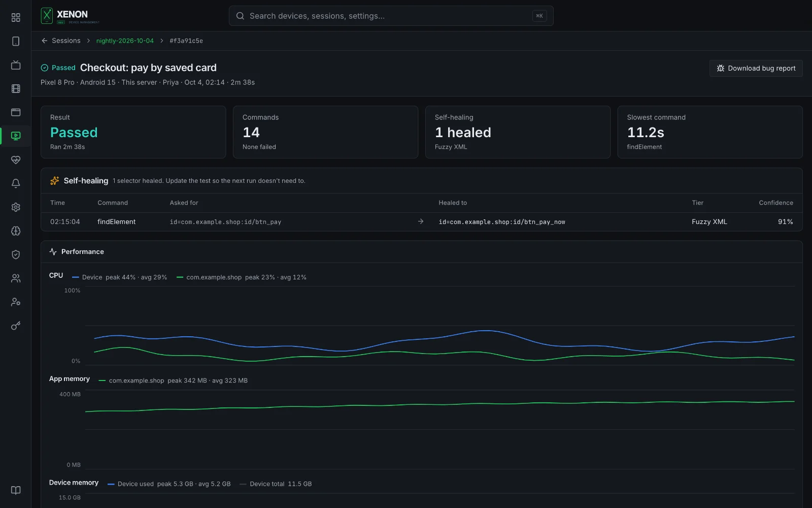Click the 02:15:04 time cell
Viewport: 812px width, 508px height.
click(x=65, y=222)
